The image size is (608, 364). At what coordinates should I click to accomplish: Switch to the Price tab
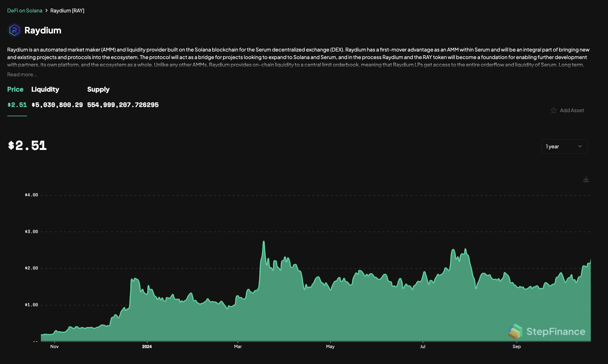pos(15,89)
